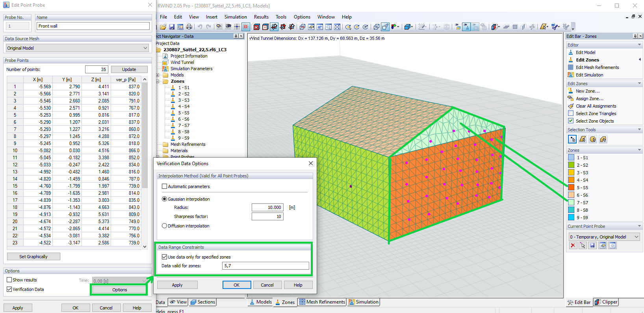Switch to the Clipper tab
Screen dimensions: 644x313
[x=606, y=302]
